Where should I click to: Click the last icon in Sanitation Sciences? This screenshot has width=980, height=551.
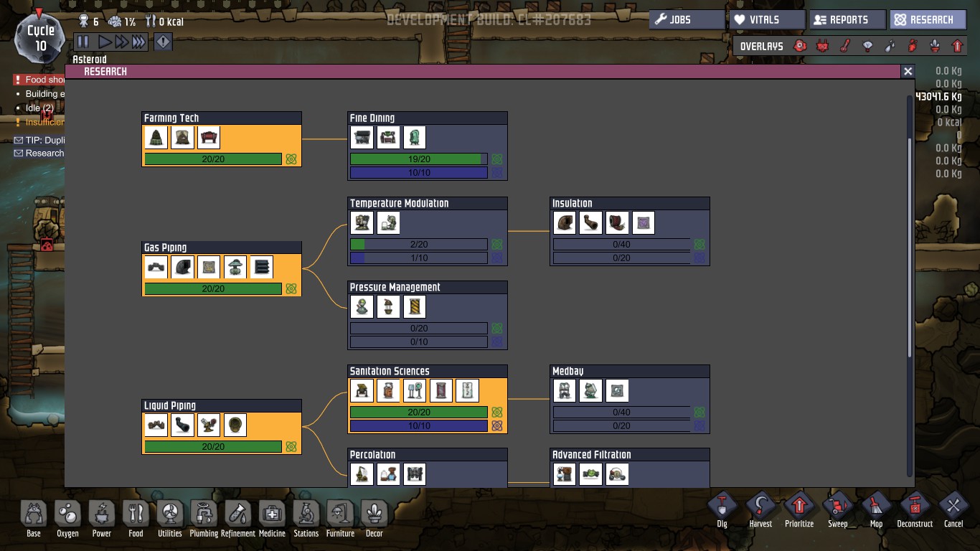coord(467,391)
